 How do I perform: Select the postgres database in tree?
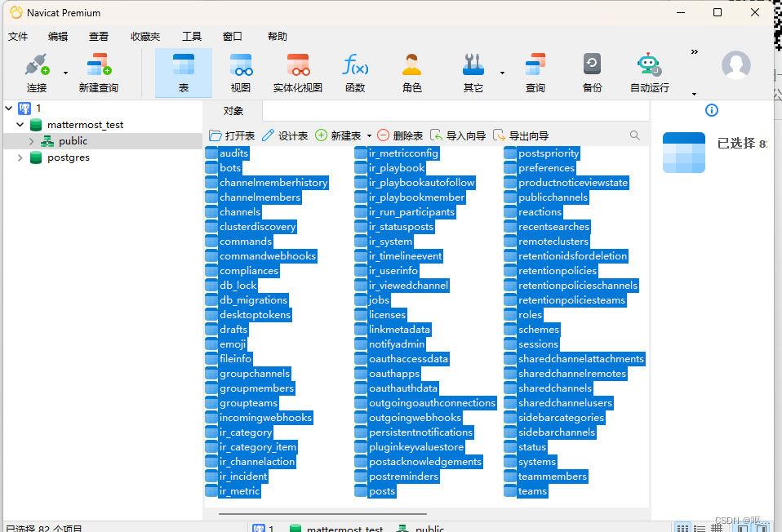point(69,157)
